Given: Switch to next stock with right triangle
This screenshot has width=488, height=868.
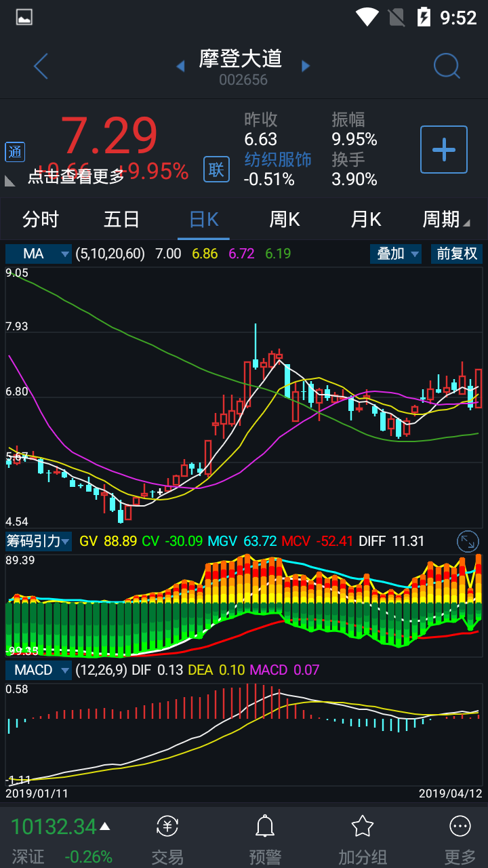Looking at the screenshot, I should coord(306,66).
